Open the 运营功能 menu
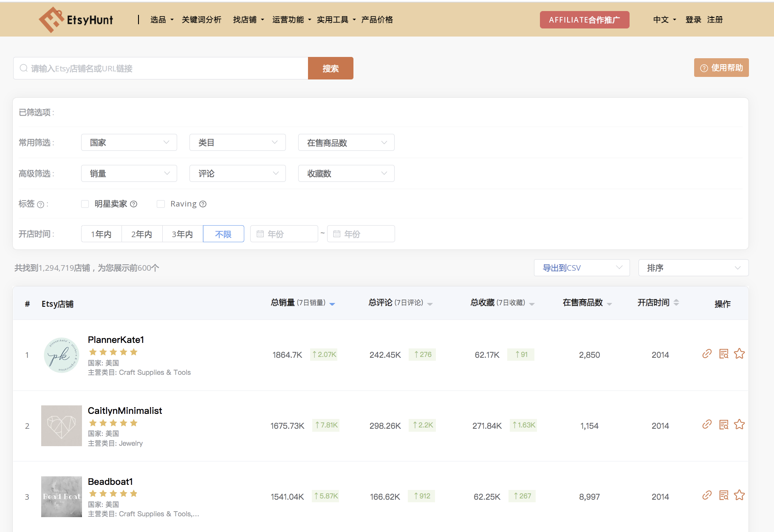This screenshot has height=532, width=774. (292, 20)
